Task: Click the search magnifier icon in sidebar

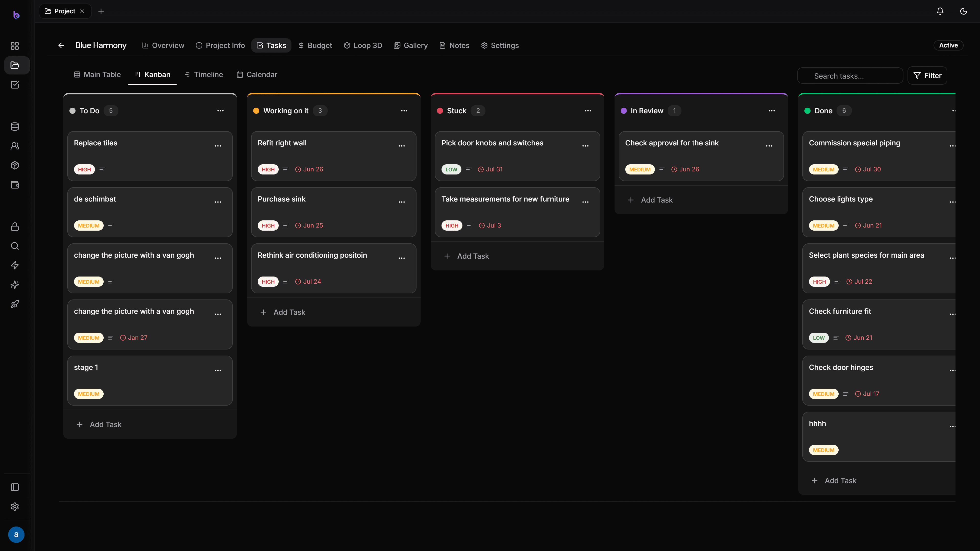Action: (x=15, y=246)
